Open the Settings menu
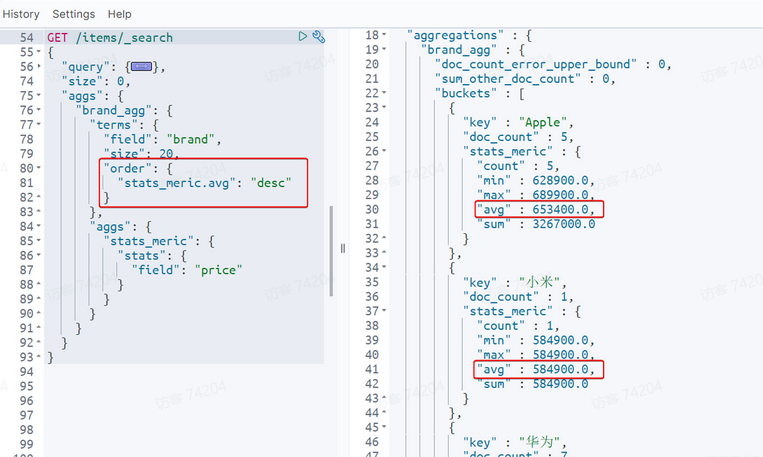The image size is (763, 457). (73, 14)
